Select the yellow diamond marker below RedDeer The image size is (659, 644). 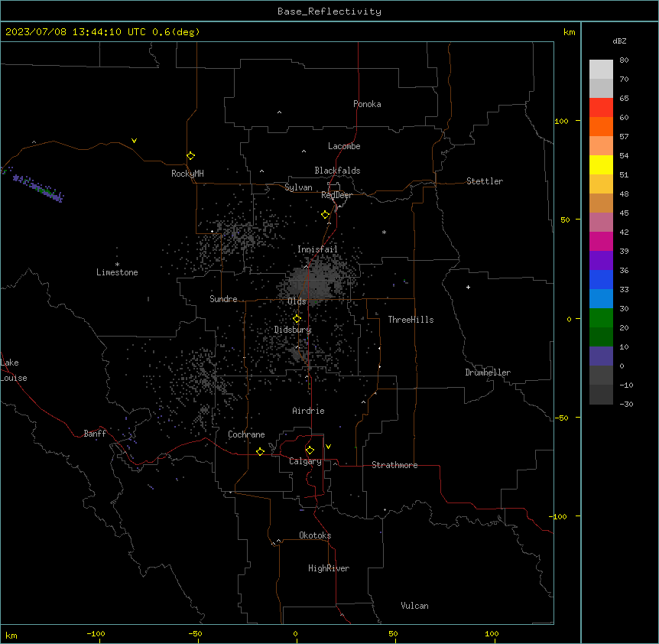click(x=326, y=215)
